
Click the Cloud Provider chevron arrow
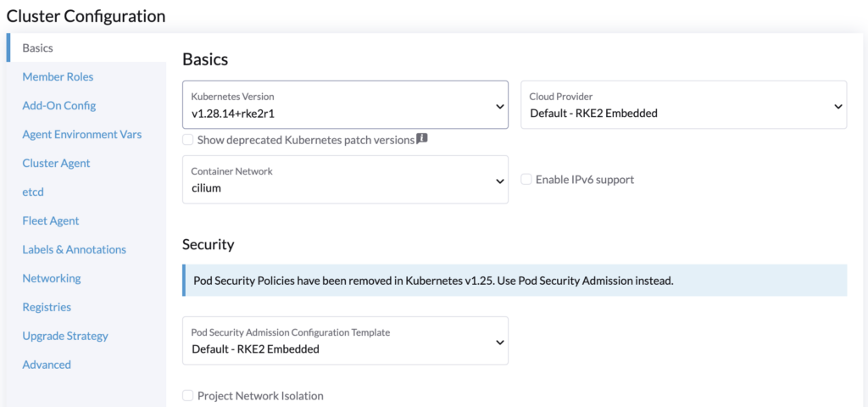coord(838,106)
